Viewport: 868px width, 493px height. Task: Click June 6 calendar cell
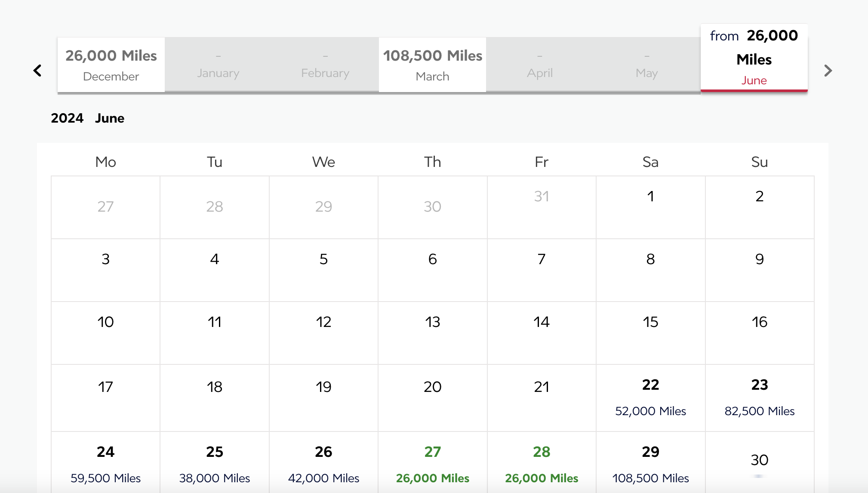[432, 270]
